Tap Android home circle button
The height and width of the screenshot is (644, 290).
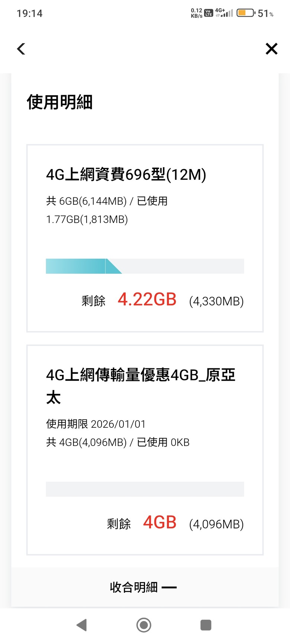(x=144, y=625)
